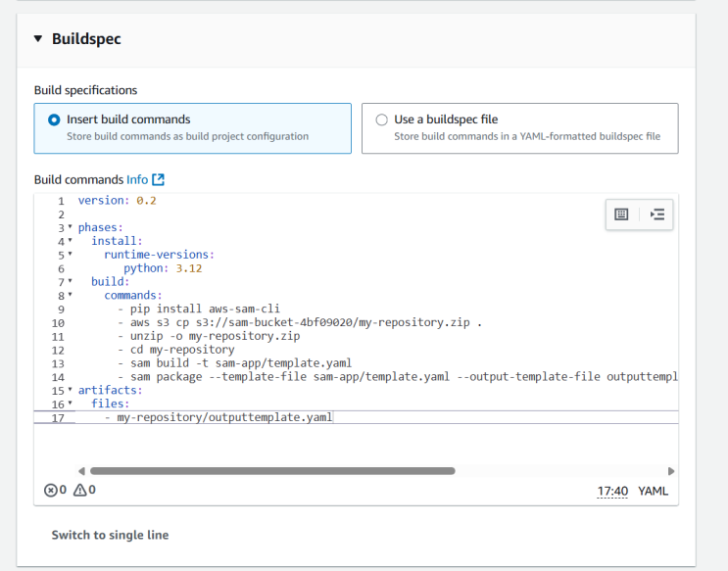The image size is (728, 571).
Task: Open the editor keyboard shortcuts icon
Action: [x=621, y=214]
